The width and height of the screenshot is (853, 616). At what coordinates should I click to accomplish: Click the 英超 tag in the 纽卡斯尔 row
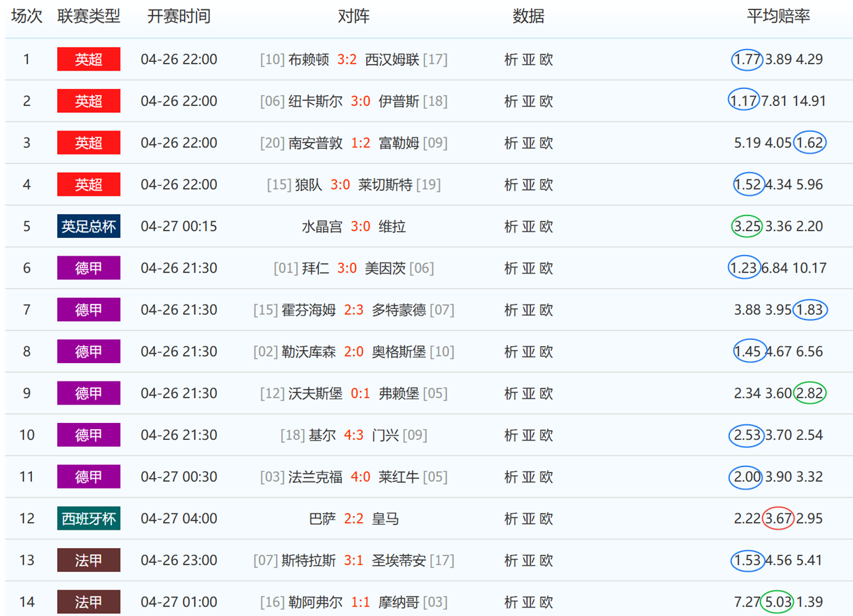point(89,101)
